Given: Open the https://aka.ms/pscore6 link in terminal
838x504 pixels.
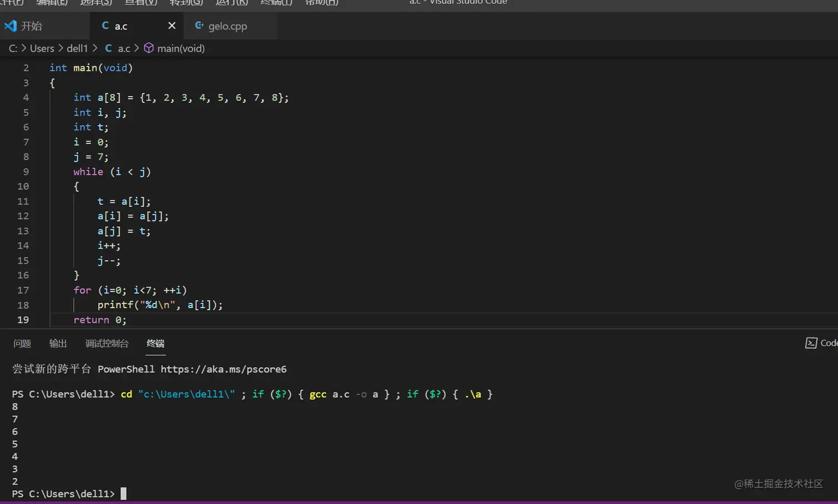Looking at the screenshot, I should 224,369.
